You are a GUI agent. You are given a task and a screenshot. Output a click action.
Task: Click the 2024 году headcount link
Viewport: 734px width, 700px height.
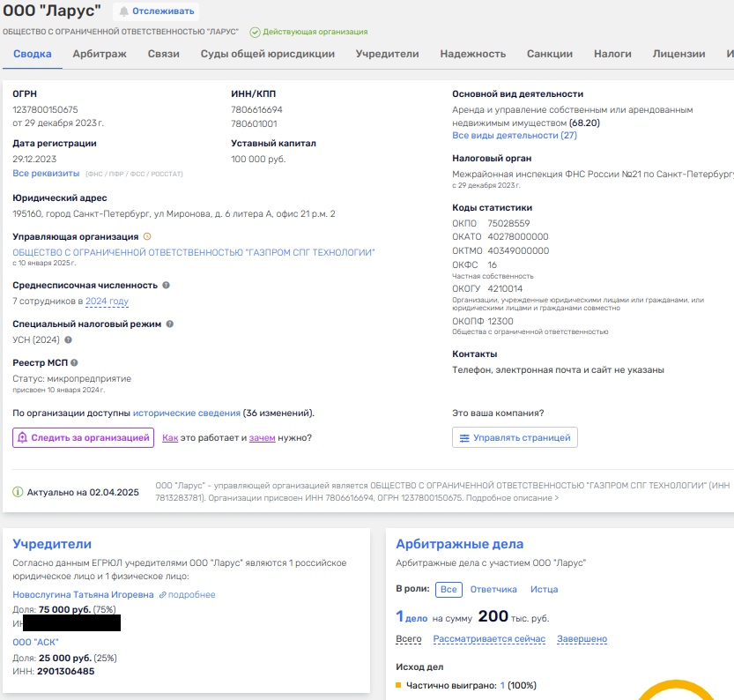tap(107, 301)
